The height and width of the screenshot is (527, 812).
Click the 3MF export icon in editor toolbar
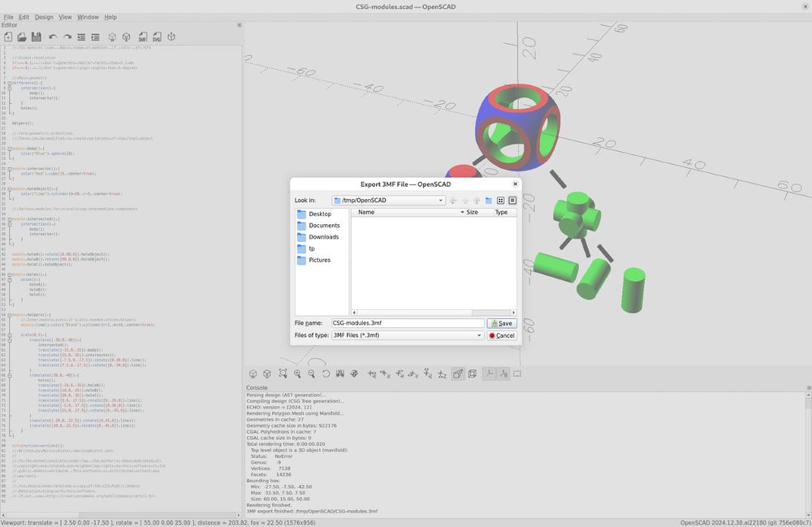[x=142, y=37]
